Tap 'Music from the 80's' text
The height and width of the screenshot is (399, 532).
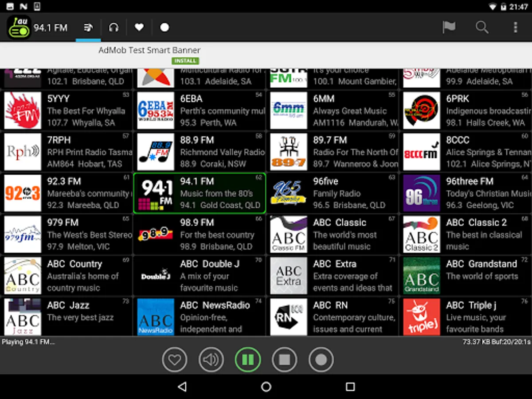click(x=216, y=193)
